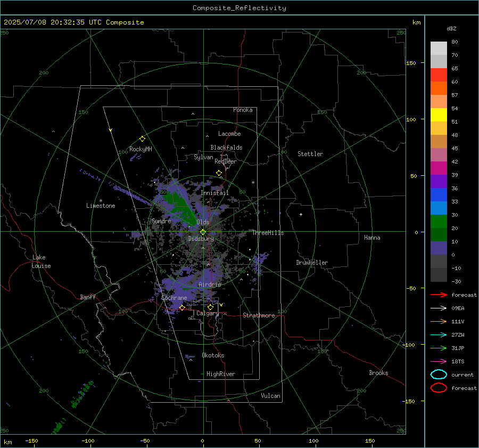Pick the blue 33-36 dBZ swatch
The image size is (479, 448).
tap(439, 195)
